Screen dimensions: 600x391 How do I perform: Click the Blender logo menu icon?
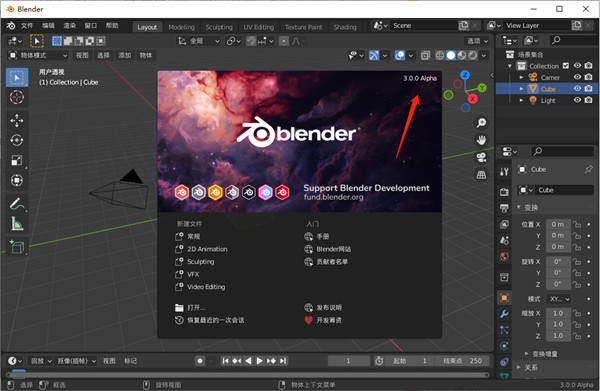11,26
